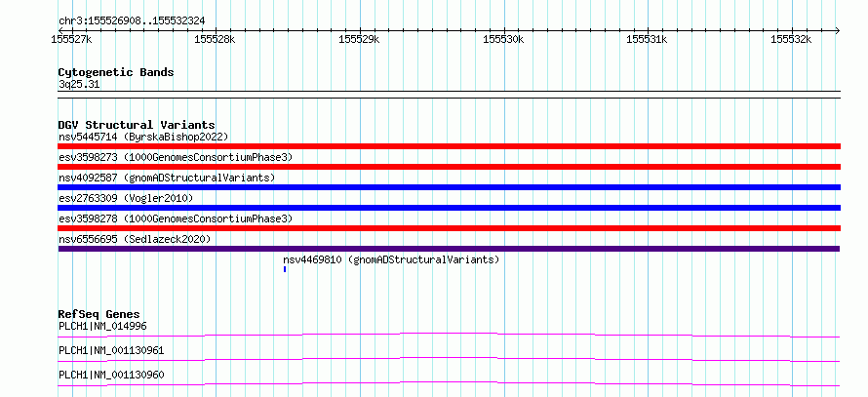Click the red esv3598278 variant bar
This screenshot has height=397, width=868.
click(x=449, y=228)
